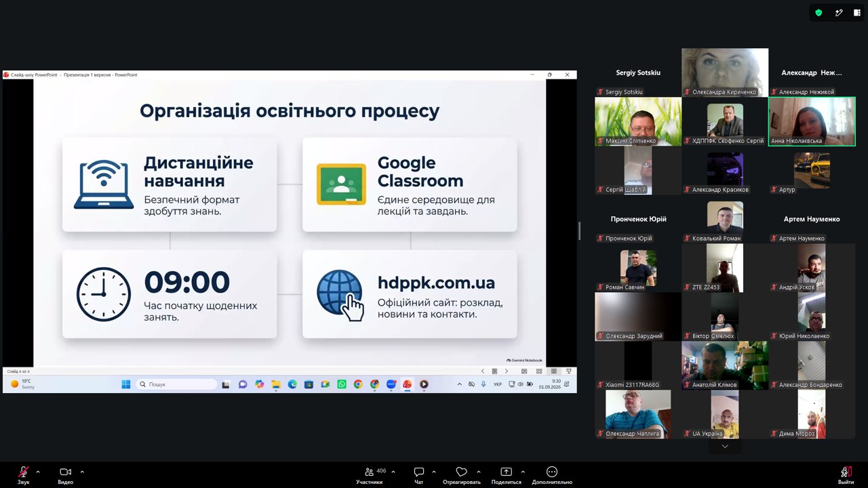This screenshot has height=488, width=868.
Task: Click the Пошук search box in taskbar
Action: click(x=176, y=384)
